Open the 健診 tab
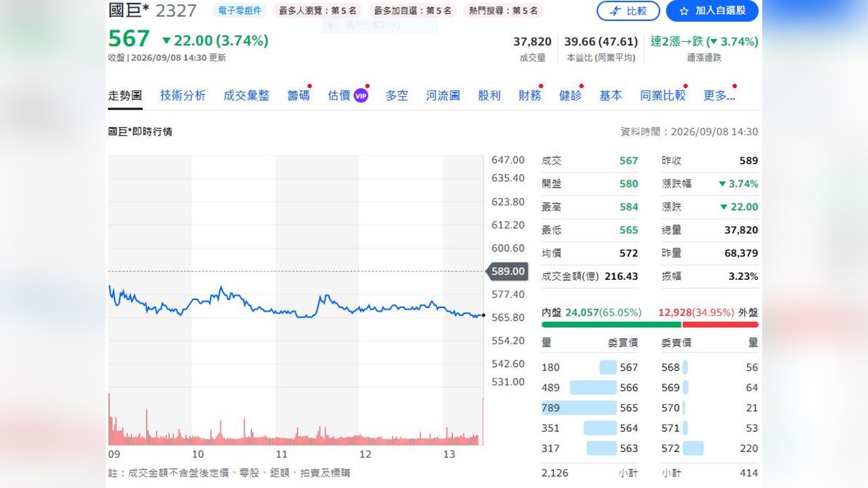This screenshot has width=868, height=488. point(570,96)
